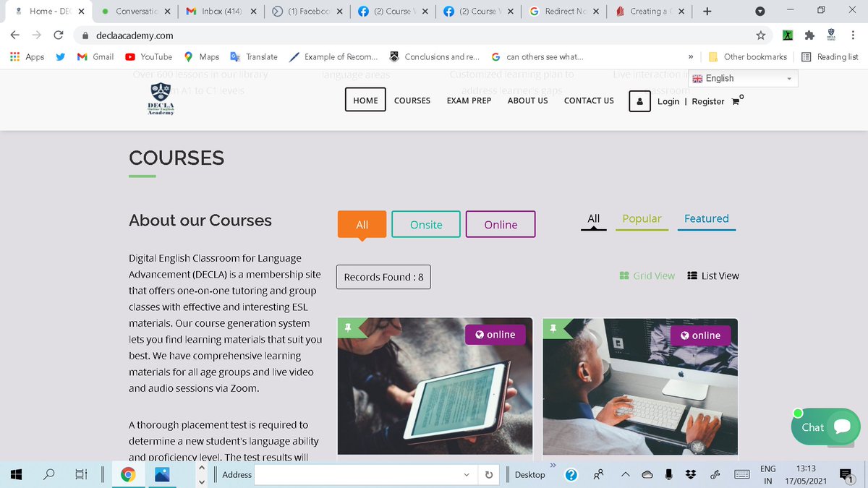
Task: Click the shopping cart icon
Action: coord(737,102)
